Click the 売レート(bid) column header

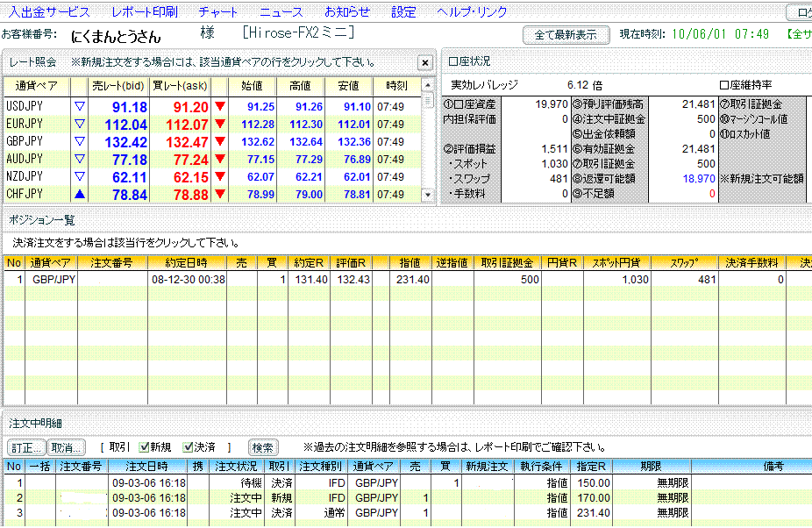point(118,86)
